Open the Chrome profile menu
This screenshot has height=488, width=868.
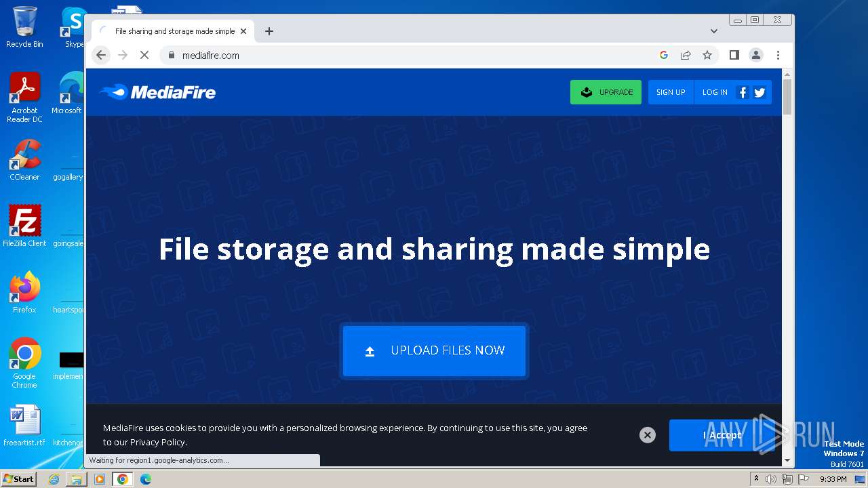click(756, 56)
